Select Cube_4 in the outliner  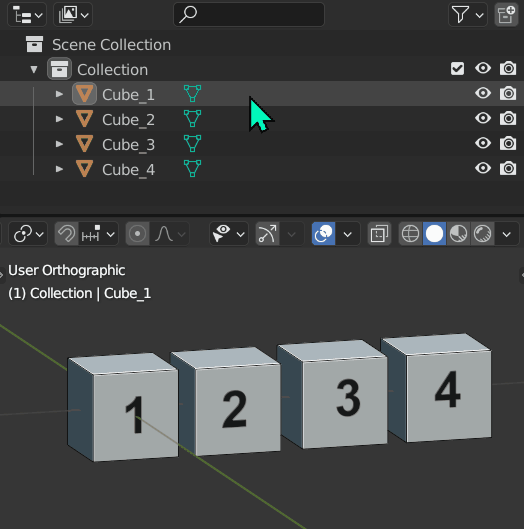128,169
